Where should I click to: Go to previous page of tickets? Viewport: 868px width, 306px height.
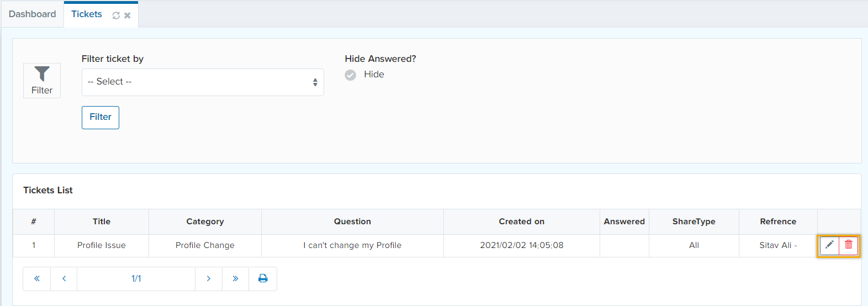[64, 279]
